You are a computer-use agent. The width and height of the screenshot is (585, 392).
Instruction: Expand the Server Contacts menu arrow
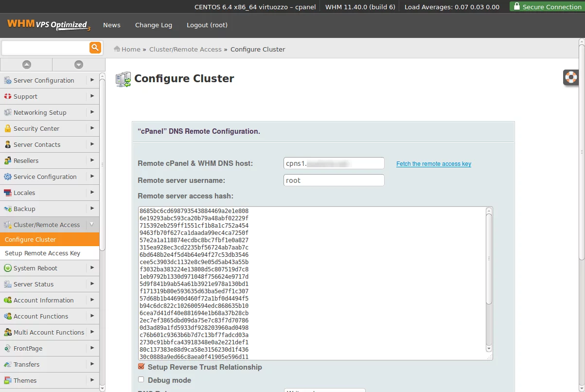[x=92, y=144]
